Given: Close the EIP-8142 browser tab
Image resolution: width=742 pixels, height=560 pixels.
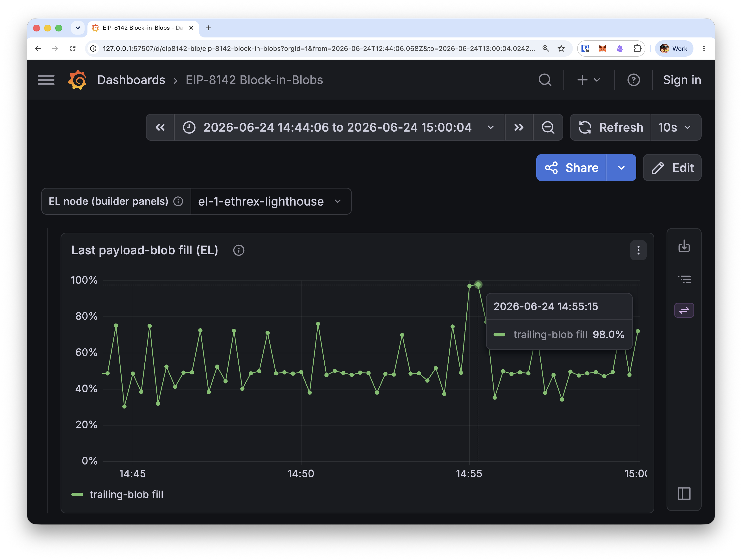Looking at the screenshot, I should click(191, 28).
